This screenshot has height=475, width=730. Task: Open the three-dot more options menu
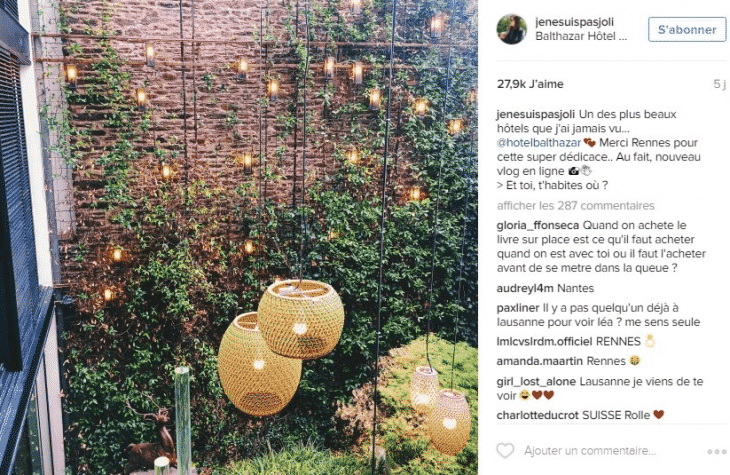716,451
